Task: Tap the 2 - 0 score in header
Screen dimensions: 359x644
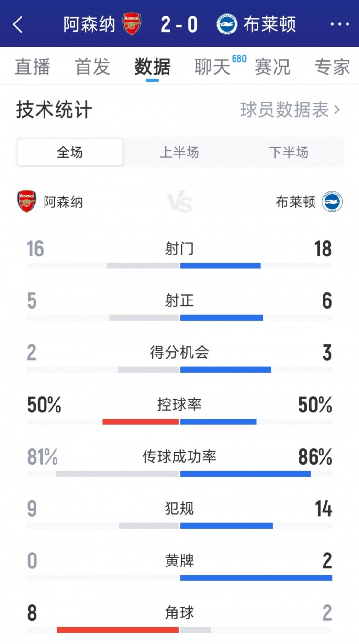Action: [179, 24]
